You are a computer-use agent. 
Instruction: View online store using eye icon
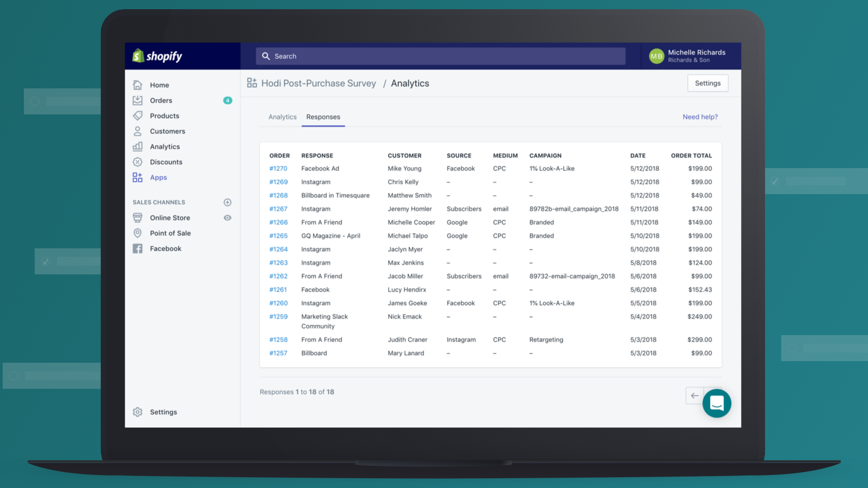228,217
